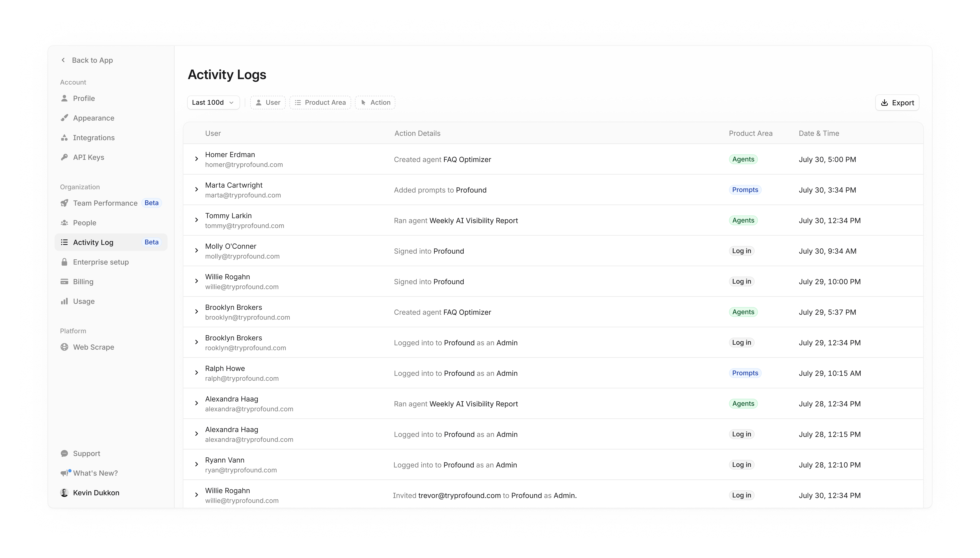This screenshot has width=980, height=558.
Task: Expand Homer Erdman's log row
Action: point(197,159)
